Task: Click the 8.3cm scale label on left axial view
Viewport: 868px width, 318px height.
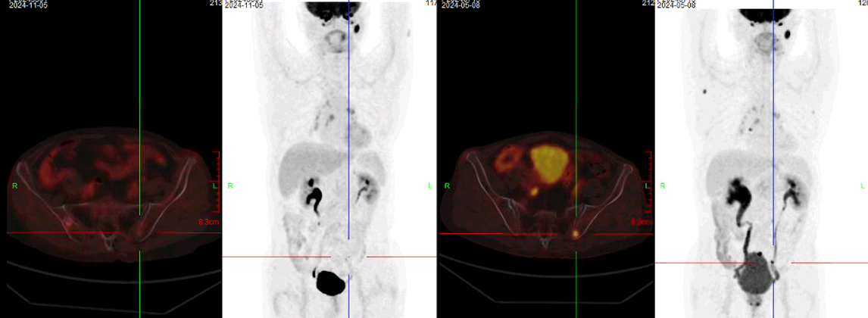Action: pyautogui.click(x=209, y=222)
